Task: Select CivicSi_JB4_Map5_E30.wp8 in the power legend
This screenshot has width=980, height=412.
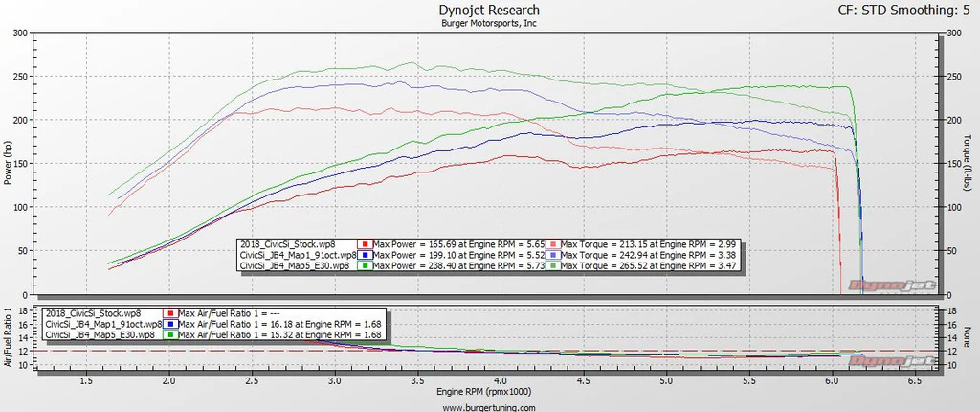Action: [294, 265]
